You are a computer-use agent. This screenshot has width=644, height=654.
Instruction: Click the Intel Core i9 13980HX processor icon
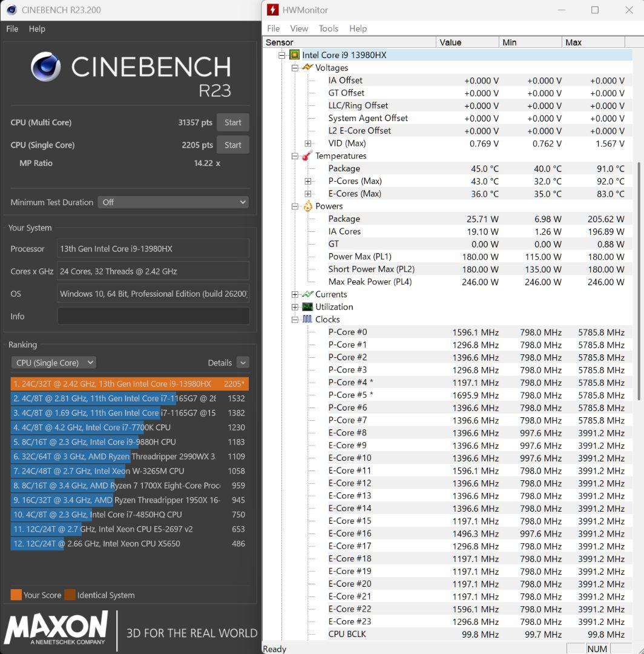(295, 54)
